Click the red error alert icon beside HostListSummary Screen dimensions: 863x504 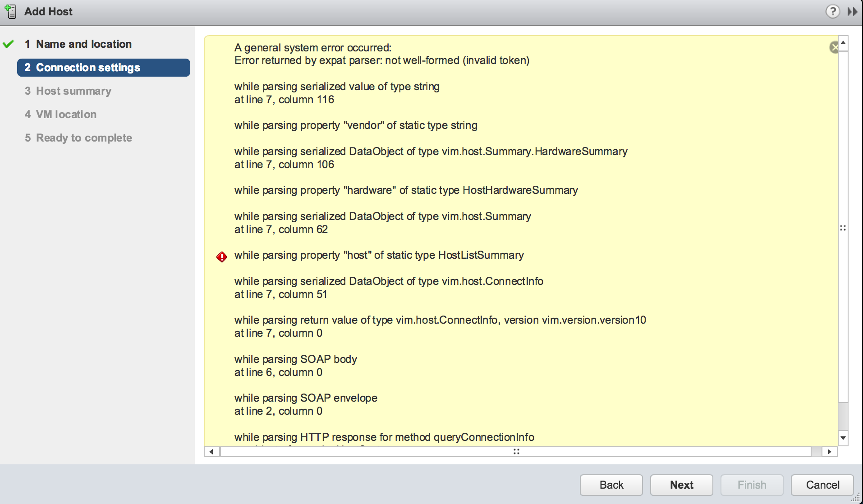click(221, 257)
